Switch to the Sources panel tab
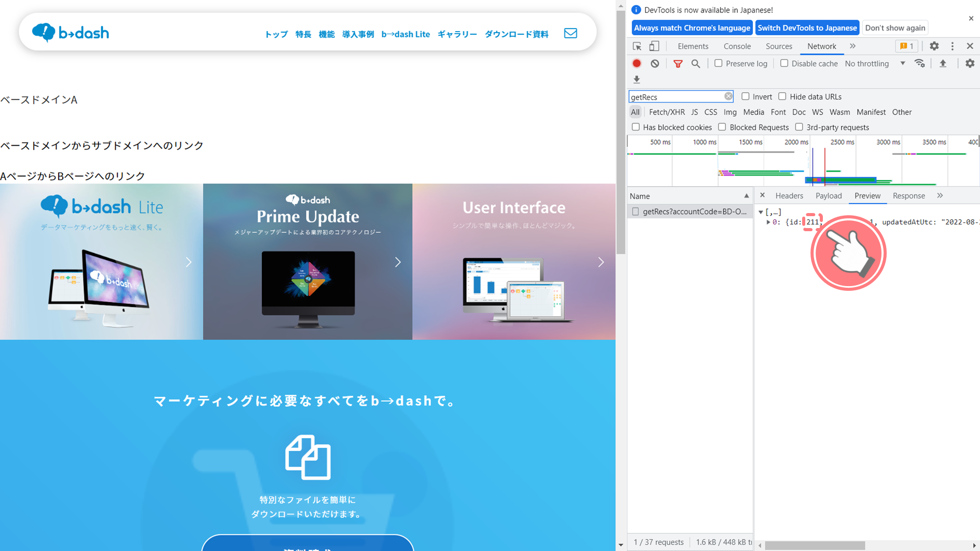 [779, 46]
